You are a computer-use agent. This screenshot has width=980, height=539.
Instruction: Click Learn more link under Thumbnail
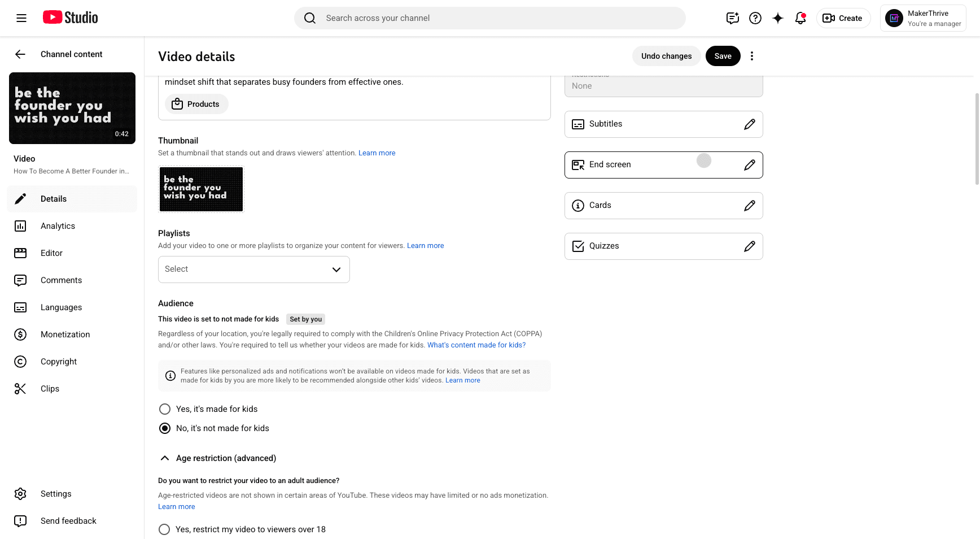pyautogui.click(x=377, y=153)
